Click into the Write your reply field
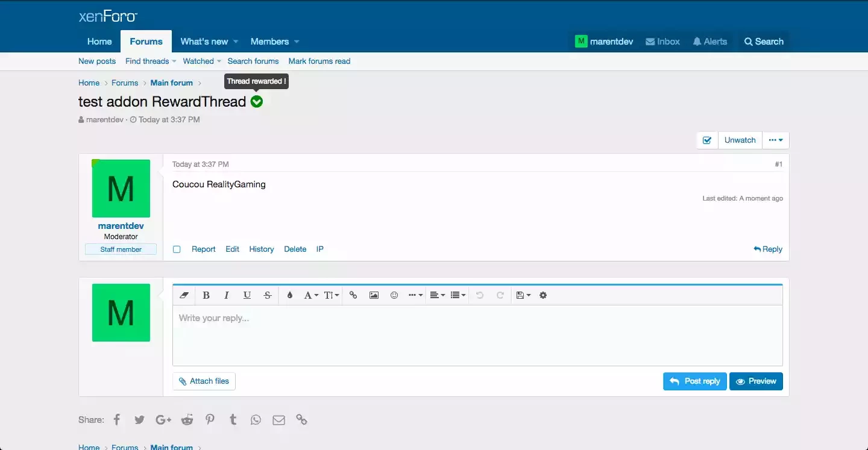868x450 pixels. point(476,334)
